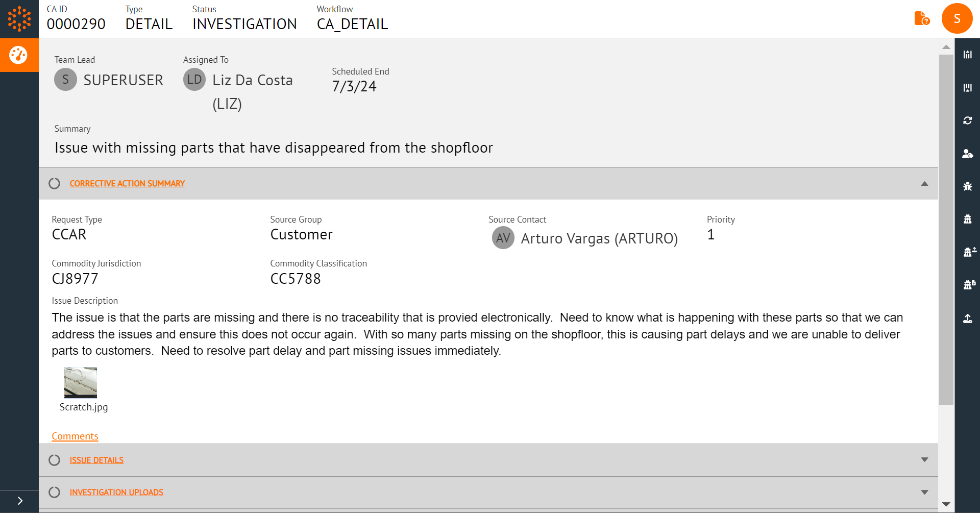Collapse the Corrective Action Summary section
The image size is (980, 513).
click(x=924, y=183)
